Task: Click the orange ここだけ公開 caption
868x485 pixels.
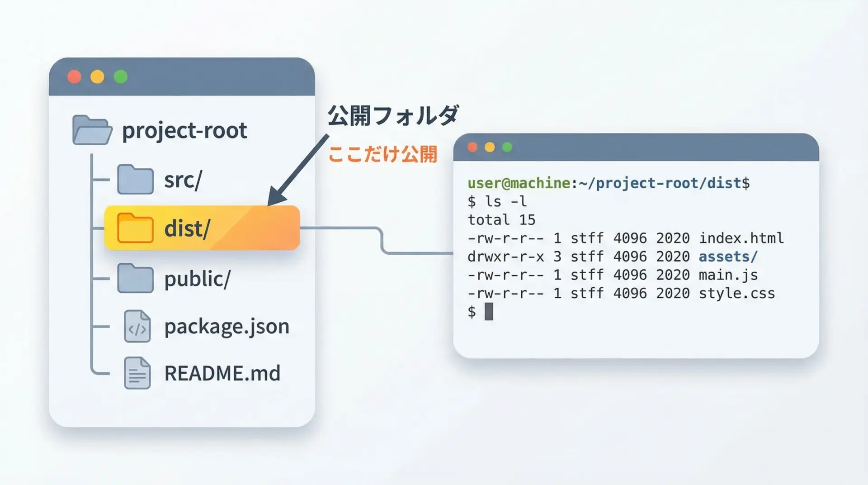Action: 382,154
